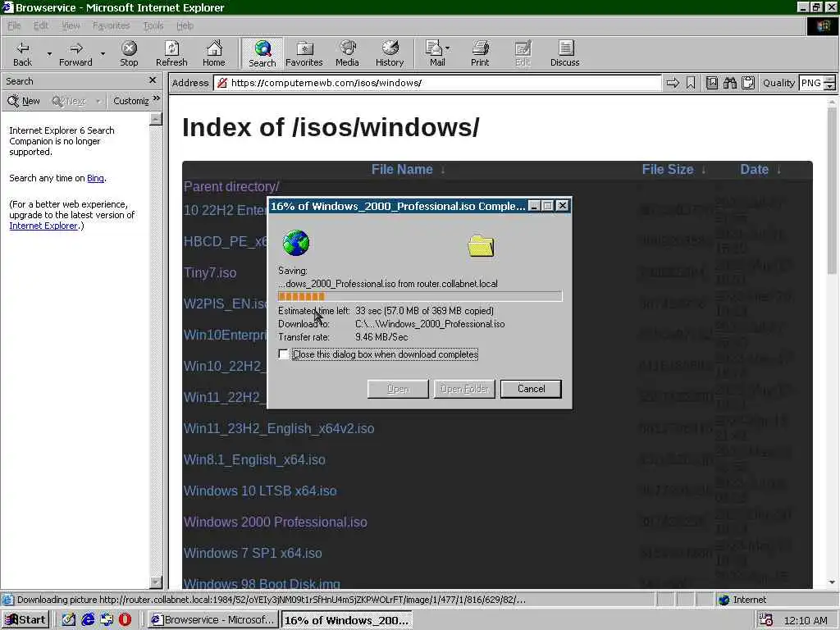This screenshot has height=630, width=840.
Task: Click the Go arrow beside address bar
Action: (673, 83)
